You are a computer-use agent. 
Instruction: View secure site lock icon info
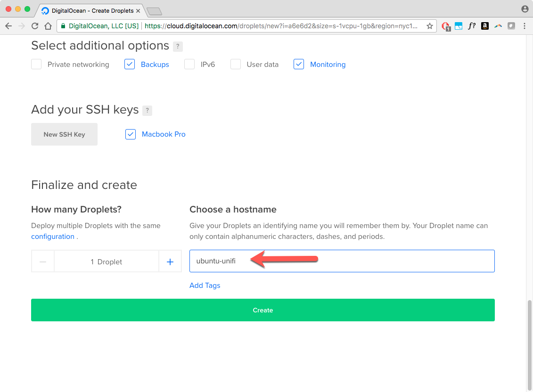coord(63,26)
